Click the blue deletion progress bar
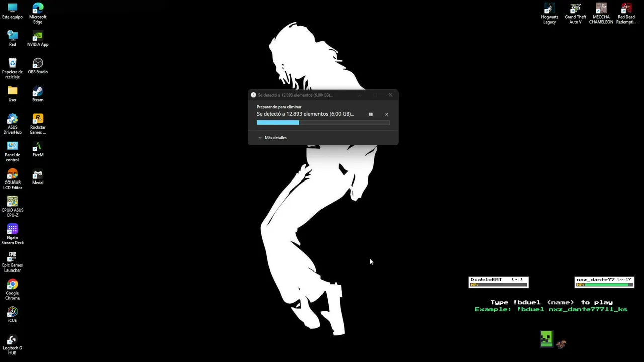 click(x=323, y=122)
